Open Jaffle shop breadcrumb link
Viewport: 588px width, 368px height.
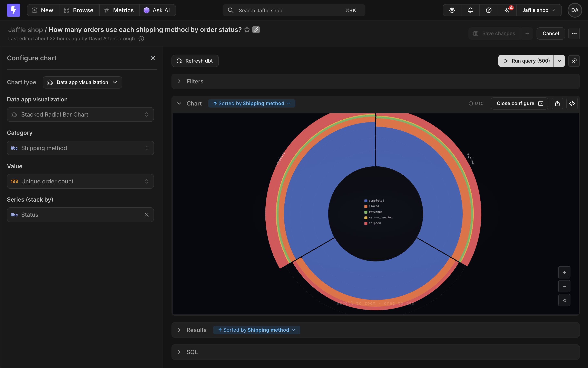(x=26, y=30)
